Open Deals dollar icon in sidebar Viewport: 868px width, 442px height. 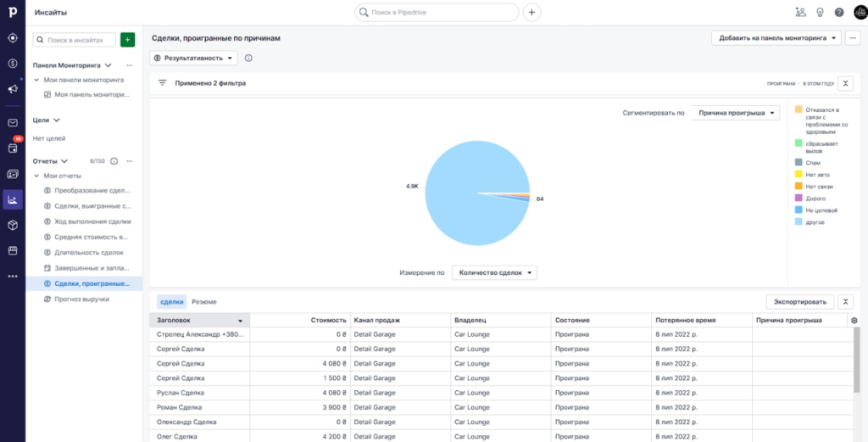pyautogui.click(x=12, y=63)
